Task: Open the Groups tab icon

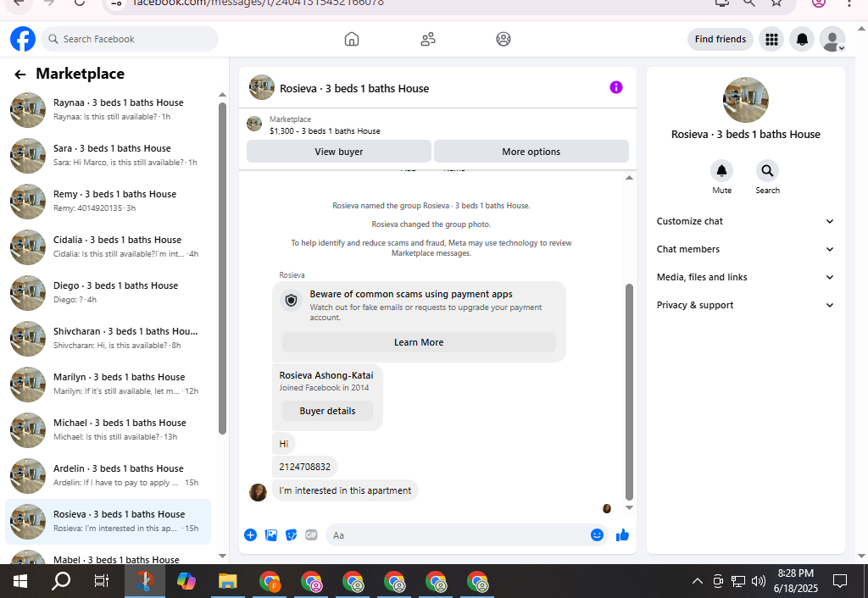Action: [x=504, y=39]
